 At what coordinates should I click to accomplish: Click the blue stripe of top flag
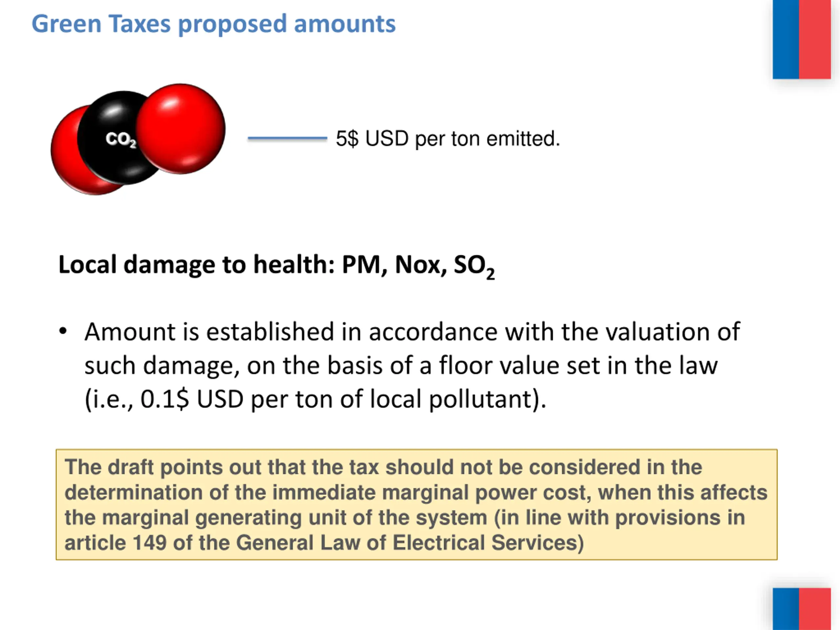click(x=786, y=39)
